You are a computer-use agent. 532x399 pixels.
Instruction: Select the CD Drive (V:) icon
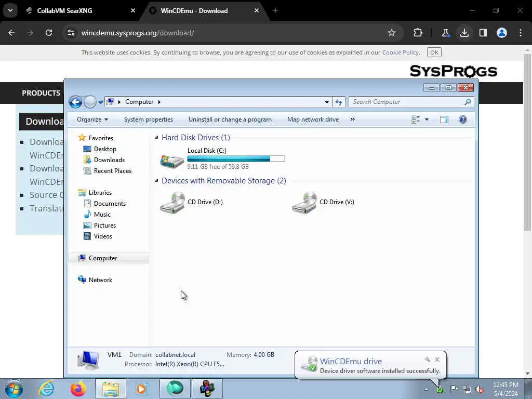304,202
